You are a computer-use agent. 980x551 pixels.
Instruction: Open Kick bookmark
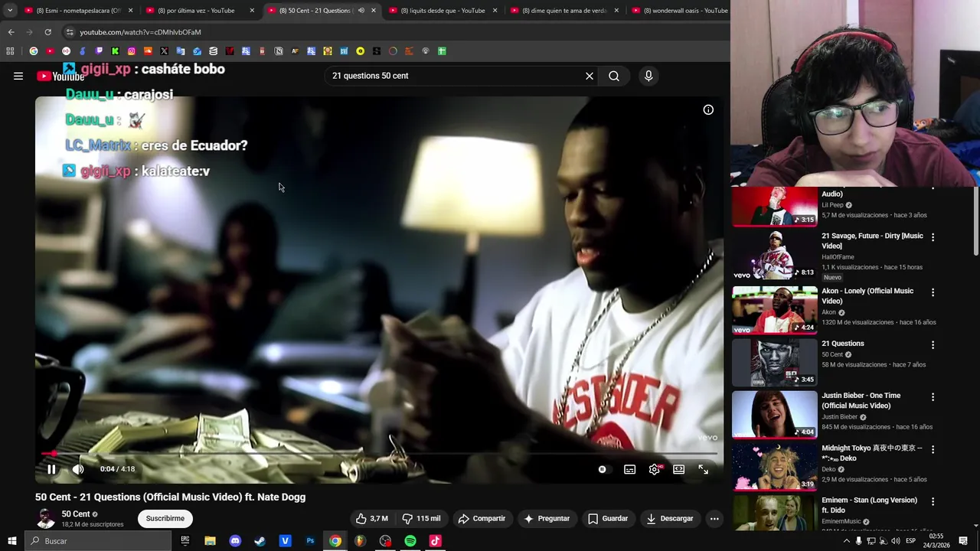[x=115, y=51]
